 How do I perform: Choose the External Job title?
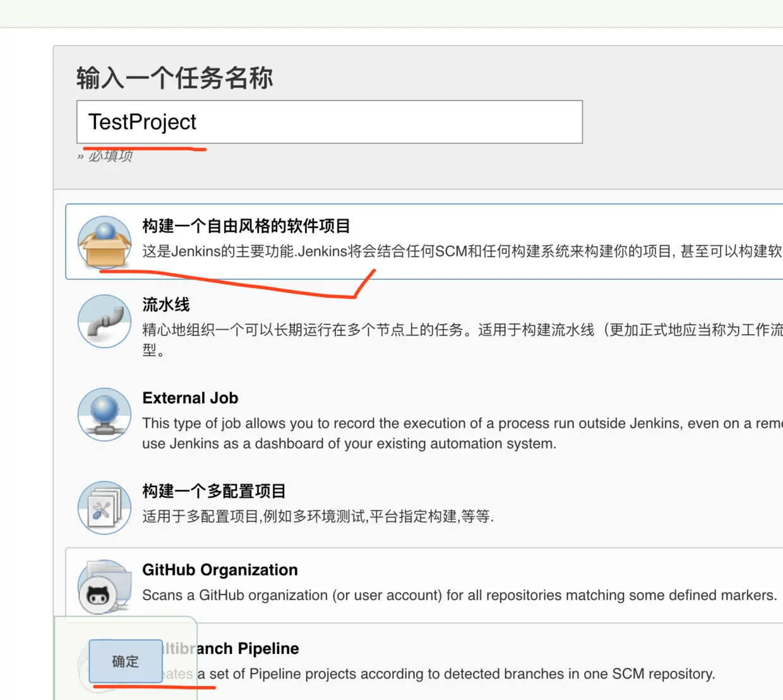[x=190, y=398]
